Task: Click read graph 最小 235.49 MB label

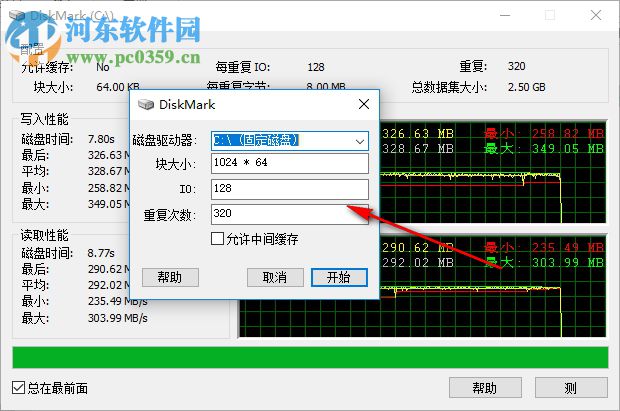Action: (544, 248)
